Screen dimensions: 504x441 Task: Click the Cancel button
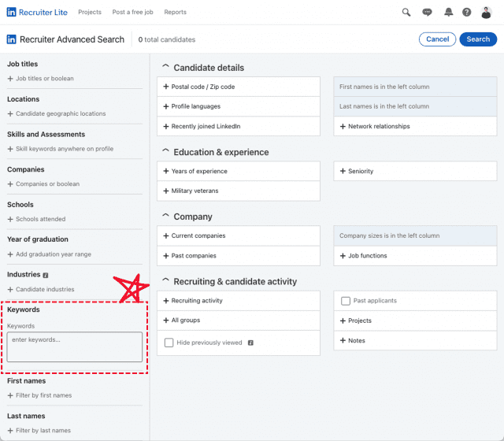[x=436, y=39]
